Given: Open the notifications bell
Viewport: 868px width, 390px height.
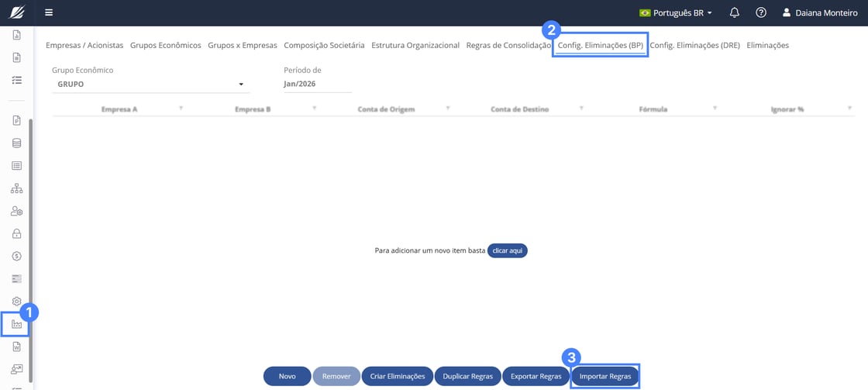Looking at the screenshot, I should tap(735, 12).
